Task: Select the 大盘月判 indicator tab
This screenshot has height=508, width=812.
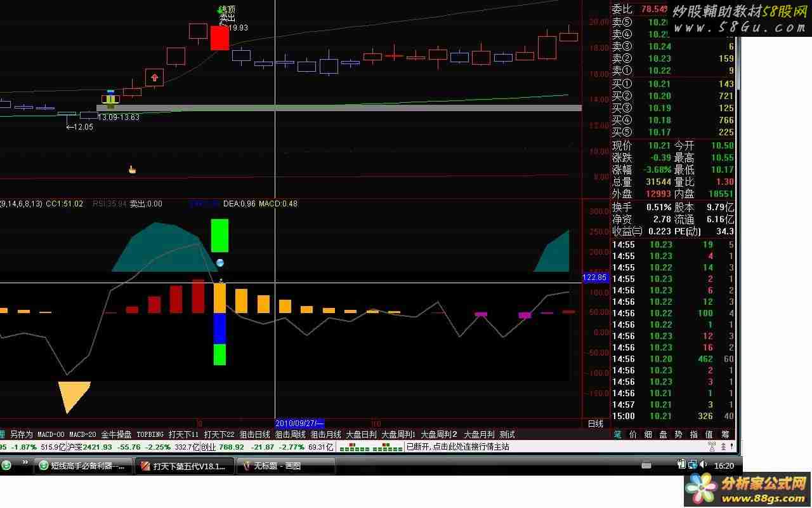Action: [479, 434]
